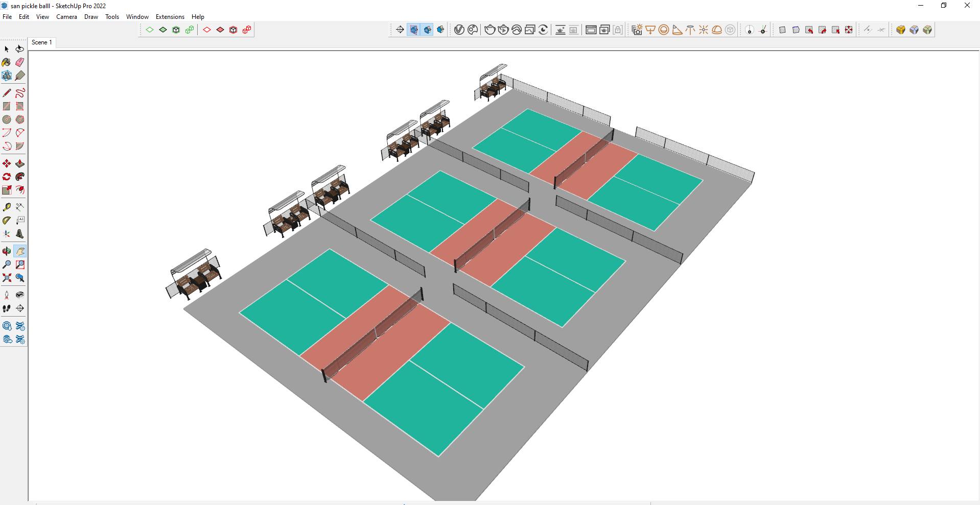Open the File menu

click(x=7, y=17)
